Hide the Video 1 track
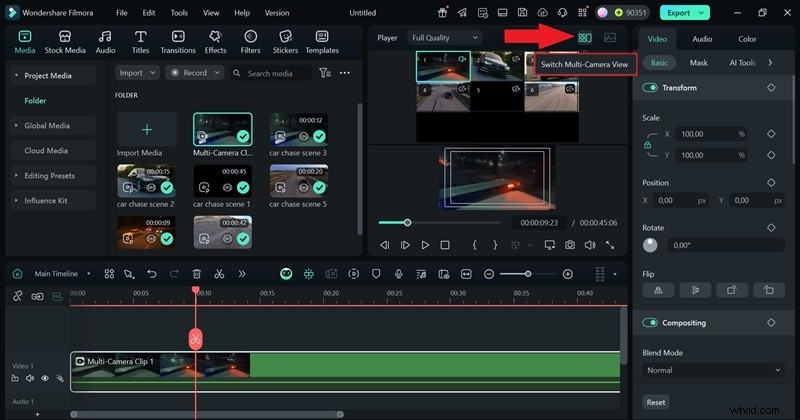The height and width of the screenshot is (420, 800). tap(45, 378)
